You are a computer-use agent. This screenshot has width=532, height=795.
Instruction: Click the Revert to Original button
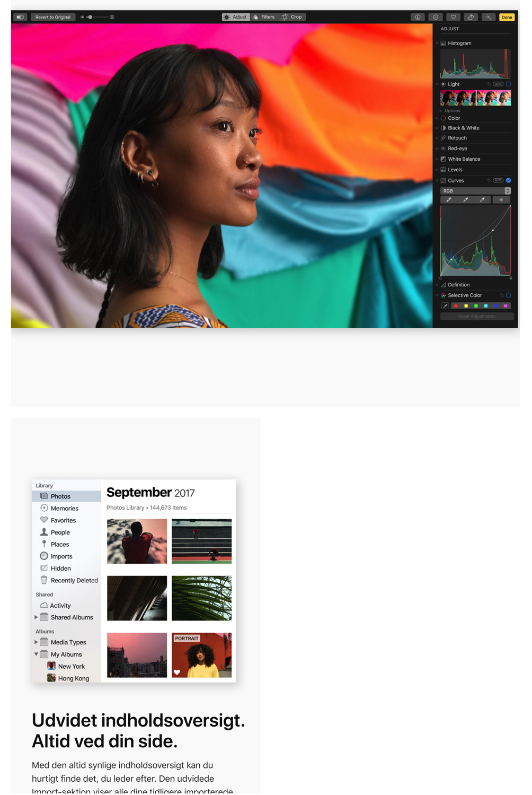tap(53, 17)
